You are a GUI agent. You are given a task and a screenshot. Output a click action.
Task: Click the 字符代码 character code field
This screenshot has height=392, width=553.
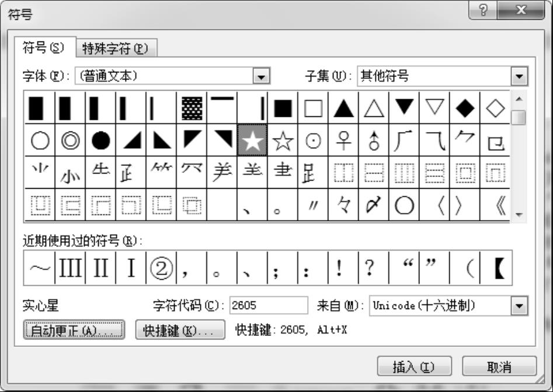[268, 306]
